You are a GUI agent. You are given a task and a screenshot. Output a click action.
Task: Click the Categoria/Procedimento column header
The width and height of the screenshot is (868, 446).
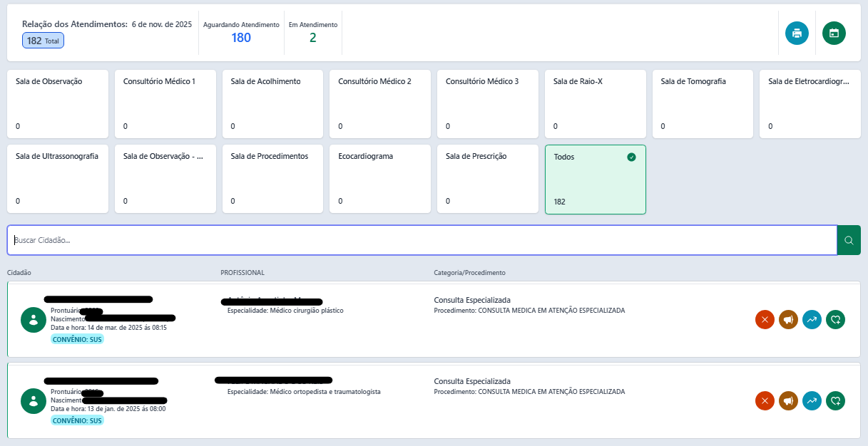pos(469,273)
